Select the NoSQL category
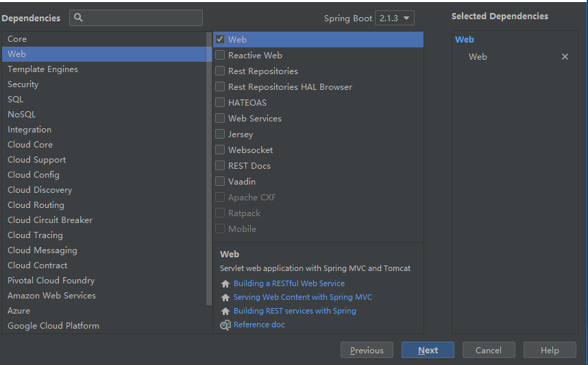This screenshot has width=588, height=365. click(x=104, y=114)
